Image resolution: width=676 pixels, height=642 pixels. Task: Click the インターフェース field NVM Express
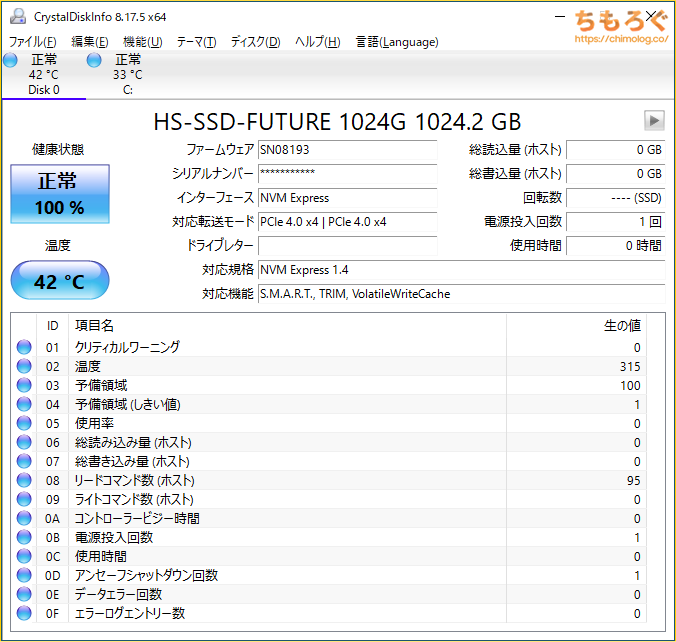pos(347,198)
